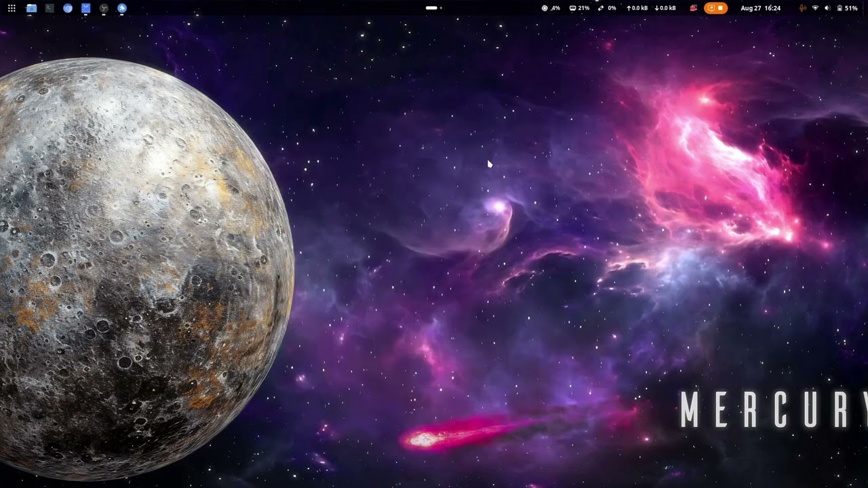Open the Files home folder icon
This screenshot has height=488, width=868.
(31, 8)
